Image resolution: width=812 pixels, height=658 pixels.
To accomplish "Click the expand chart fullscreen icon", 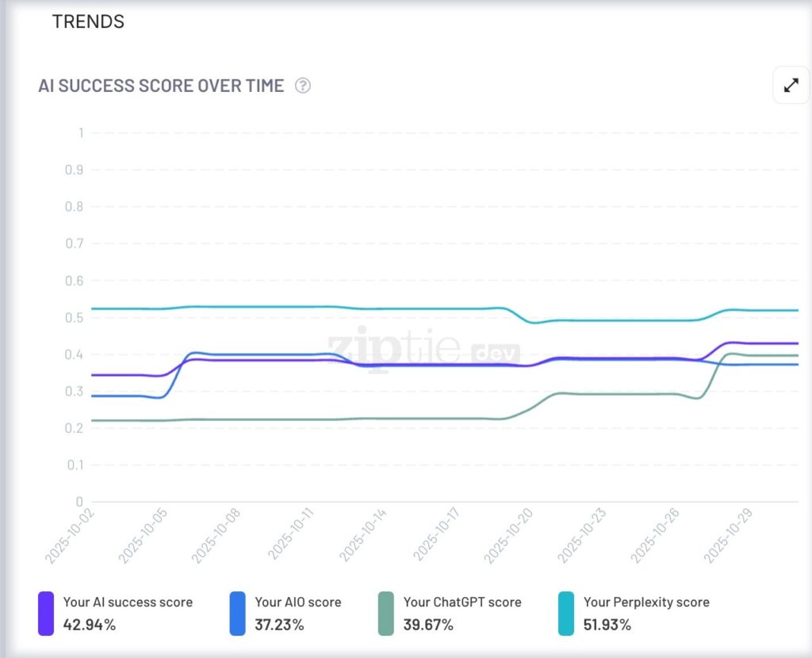I will tap(791, 86).
